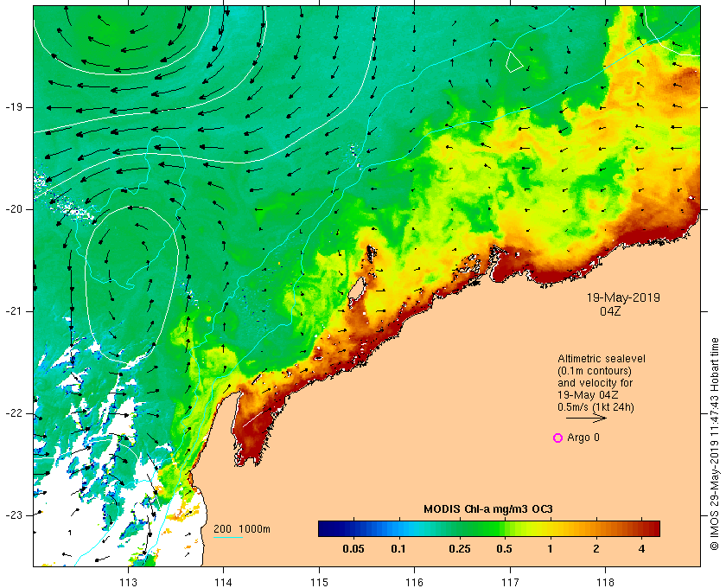
Task: Click the IMOS copyright timestamp text
Action: 715,444
